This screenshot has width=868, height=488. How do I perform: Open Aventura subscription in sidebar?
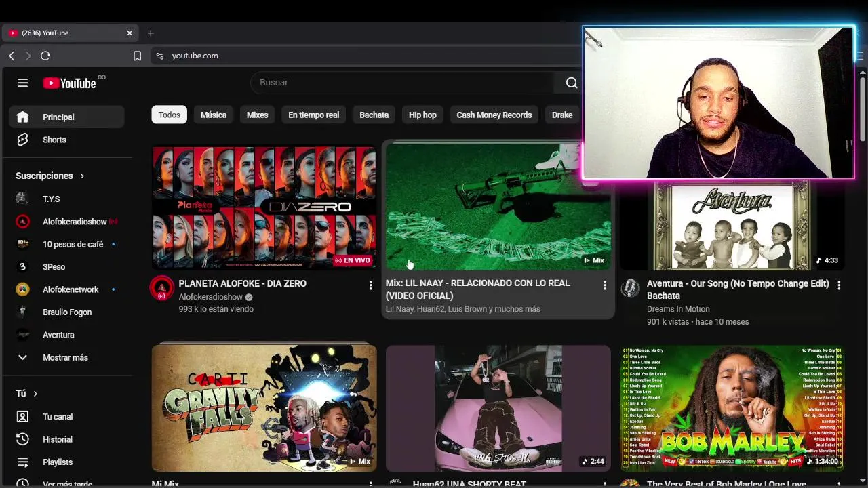[66, 335]
